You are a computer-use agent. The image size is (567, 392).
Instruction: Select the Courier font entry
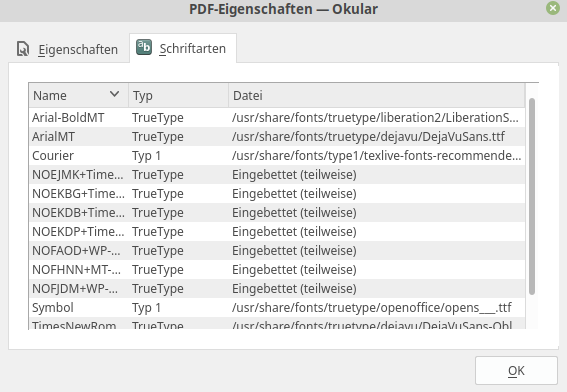[x=277, y=155]
